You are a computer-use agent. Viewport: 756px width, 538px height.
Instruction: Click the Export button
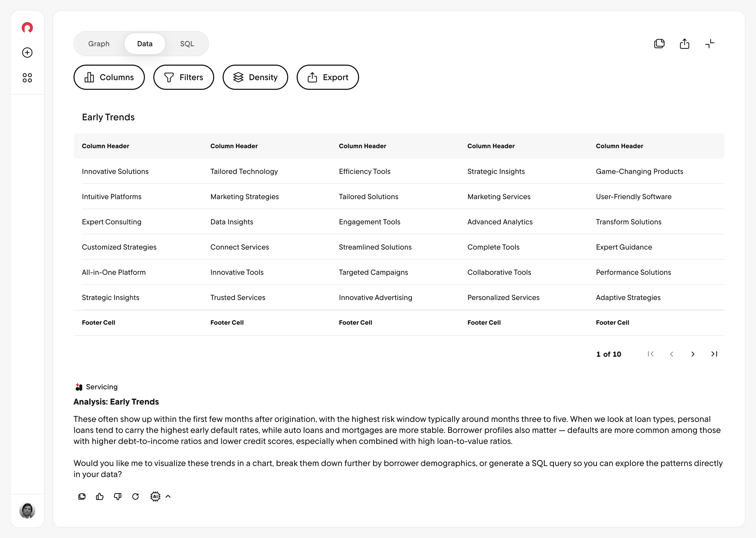pos(327,77)
